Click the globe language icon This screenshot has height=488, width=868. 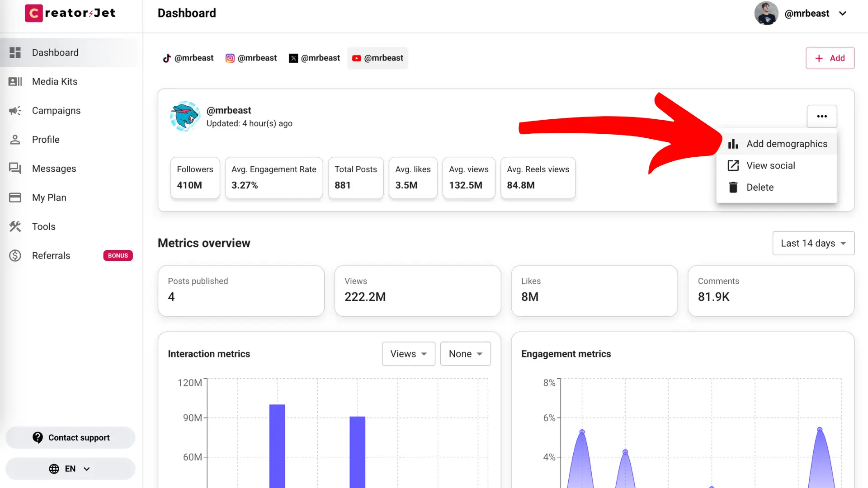coord(54,469)
